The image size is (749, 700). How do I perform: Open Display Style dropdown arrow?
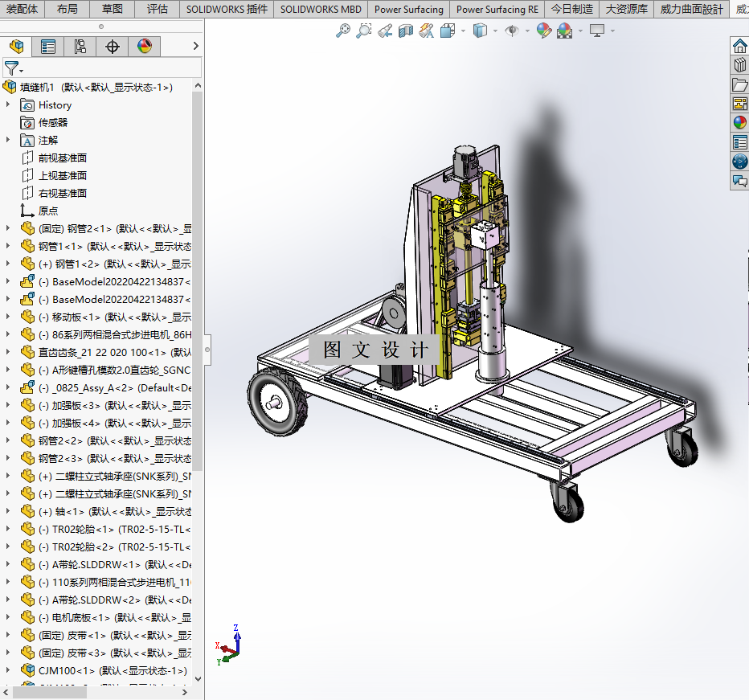click(495, 31)
